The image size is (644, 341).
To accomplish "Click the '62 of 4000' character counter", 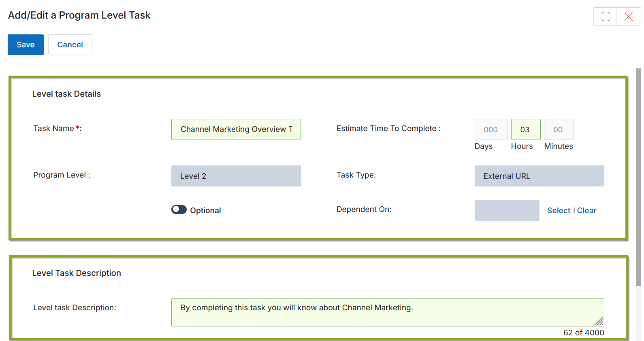I will click(x=584, y=333).
